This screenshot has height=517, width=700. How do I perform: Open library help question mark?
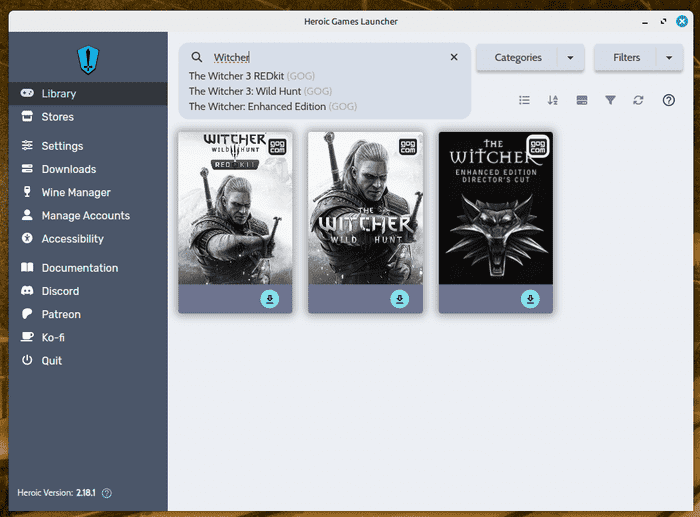click(x=668, y=100)
